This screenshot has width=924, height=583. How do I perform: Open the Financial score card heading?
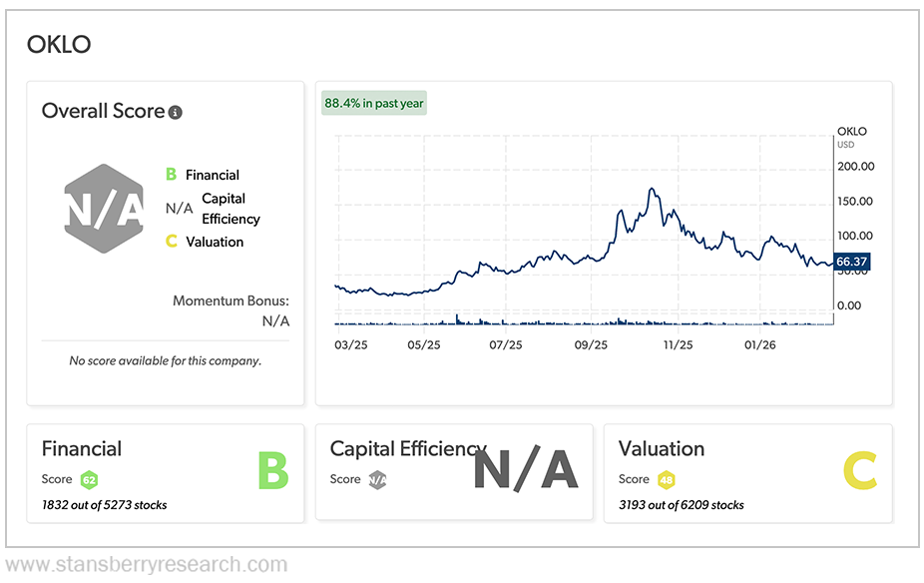82,449
